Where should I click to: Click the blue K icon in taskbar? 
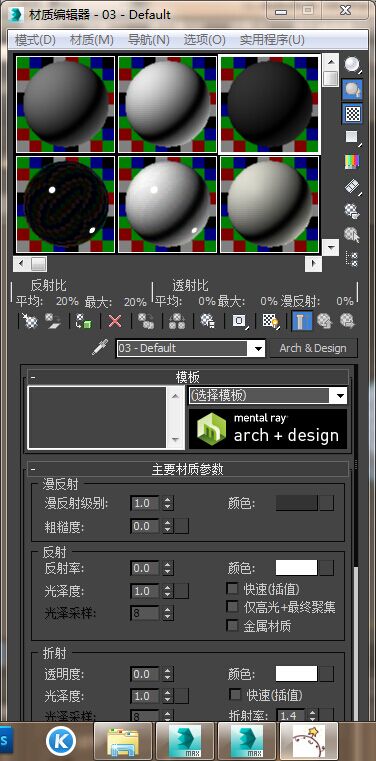[61, 741]
